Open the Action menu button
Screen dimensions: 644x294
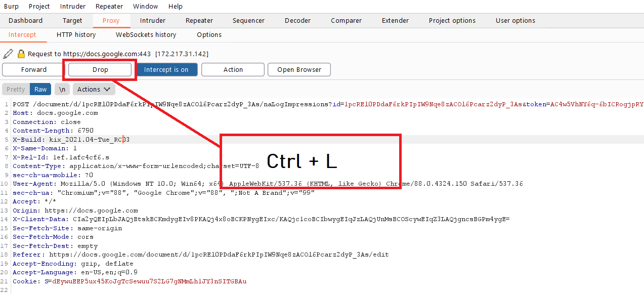tap(233, 69)
